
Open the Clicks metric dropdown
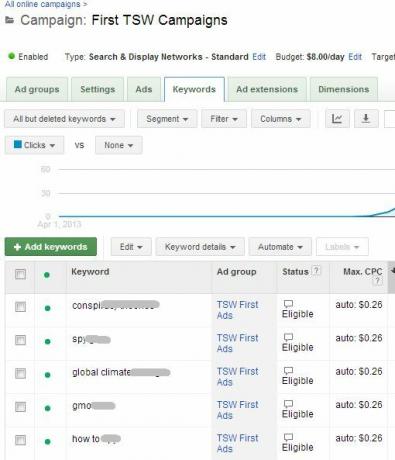(x=34, y=145)
